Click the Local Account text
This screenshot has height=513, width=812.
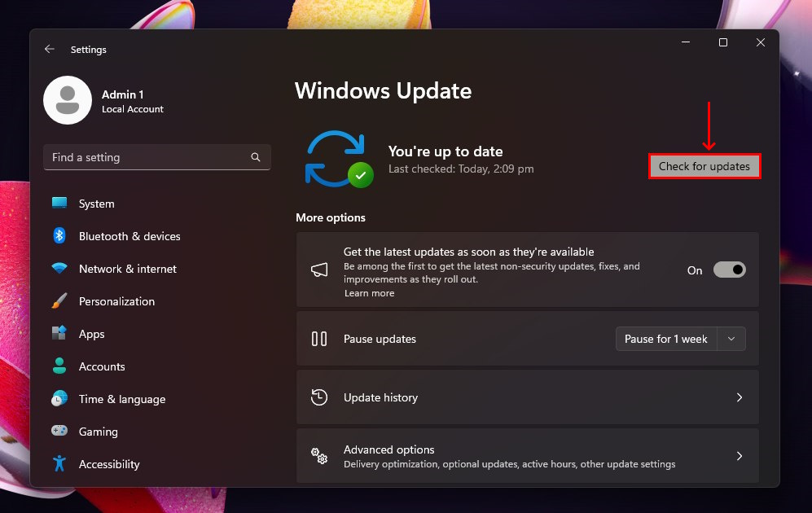click(x=133, y=109)
